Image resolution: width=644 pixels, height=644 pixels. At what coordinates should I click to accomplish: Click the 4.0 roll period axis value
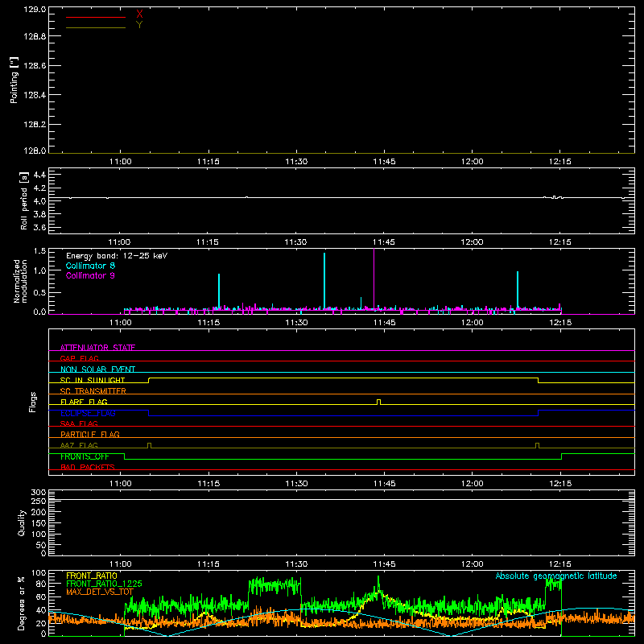click(x=39, y=201)
